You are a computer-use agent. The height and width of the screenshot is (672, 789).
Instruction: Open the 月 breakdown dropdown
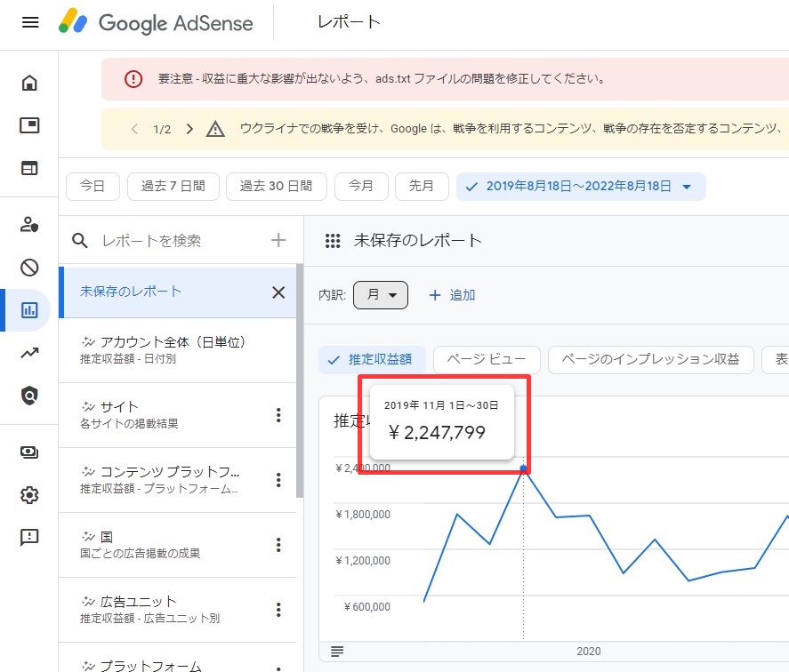(381, 295)
